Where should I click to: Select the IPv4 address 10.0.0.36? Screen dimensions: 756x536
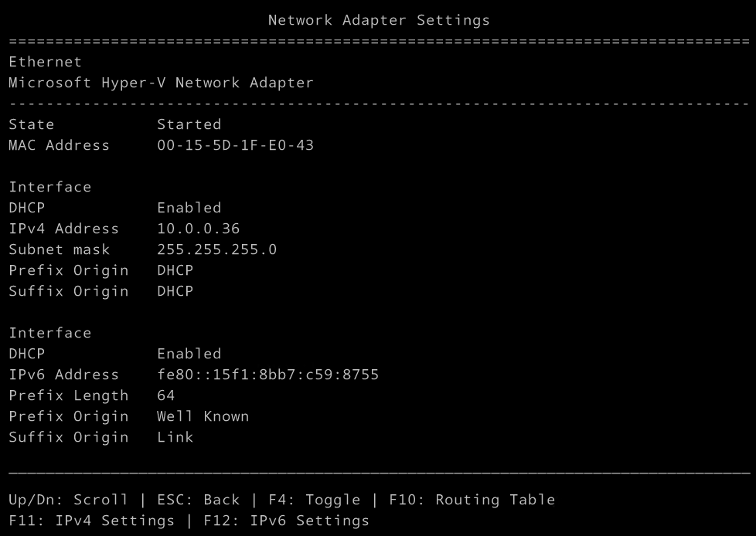[198, 229]
